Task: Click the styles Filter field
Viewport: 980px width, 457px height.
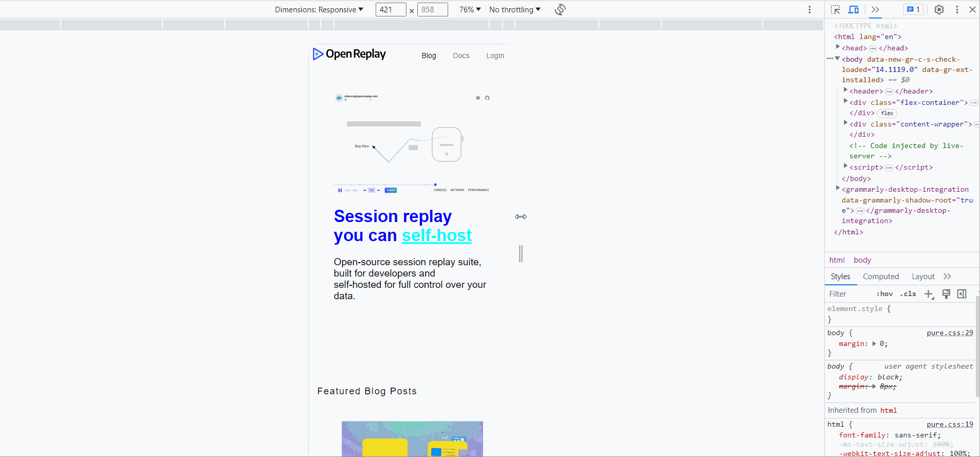Action: pyautogui.click(x=849, y=294)
